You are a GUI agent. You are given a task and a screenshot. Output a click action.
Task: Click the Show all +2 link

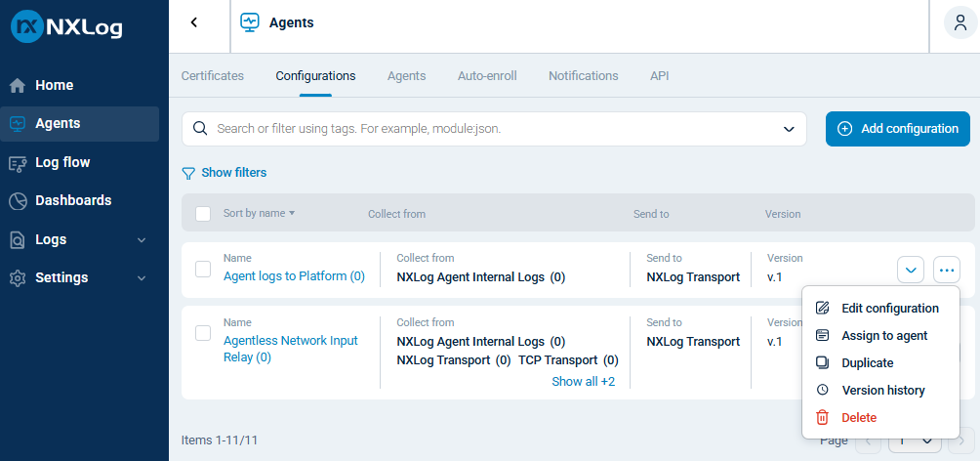pyautogui.click(x=583, y=381)
